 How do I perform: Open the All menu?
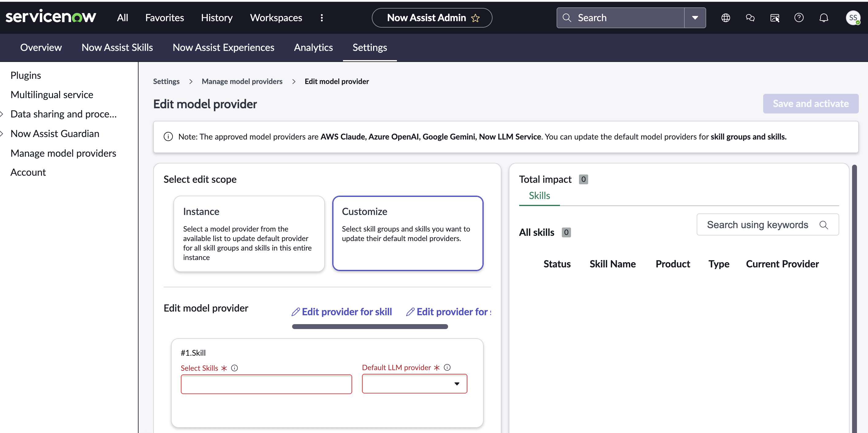tap(122, 17)
